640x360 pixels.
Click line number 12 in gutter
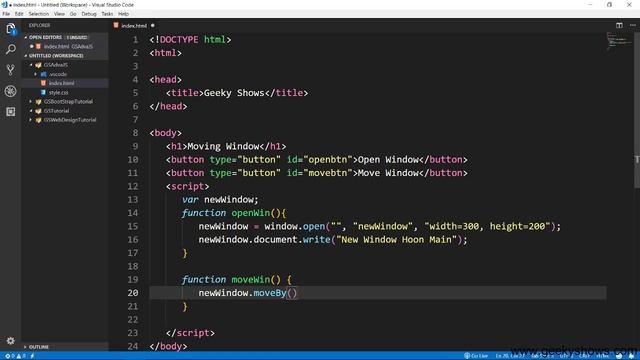click(x=133, y=187)
